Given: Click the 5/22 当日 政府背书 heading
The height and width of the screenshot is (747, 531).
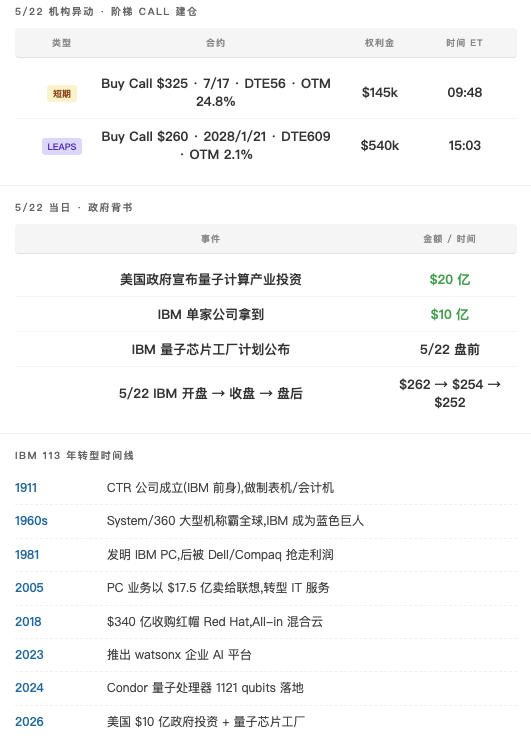Looking at the screenshot, I should 74,207.
